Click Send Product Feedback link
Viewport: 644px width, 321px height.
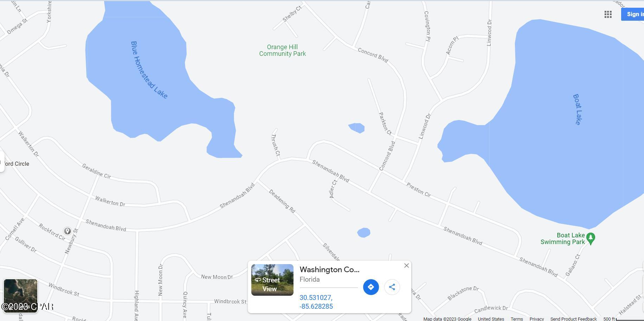[x=573, y=319]
